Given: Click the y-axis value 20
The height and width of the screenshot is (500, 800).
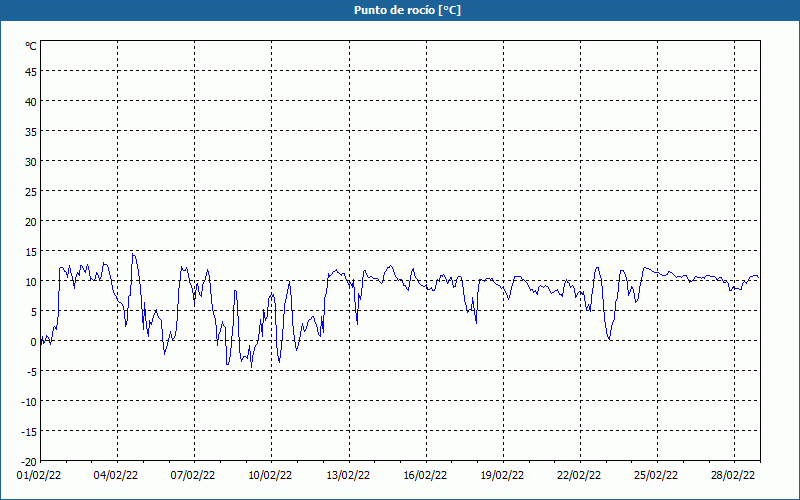Looking at the screenshot, I should coord(31,222).
